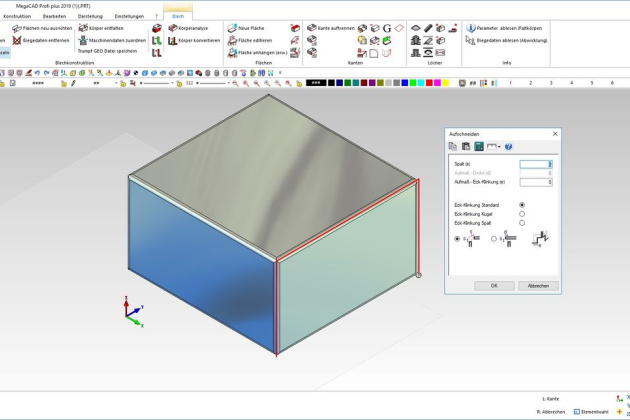Switch to the Blech ribbon tab
Screen dimensions: 630x420
[178, 16]
